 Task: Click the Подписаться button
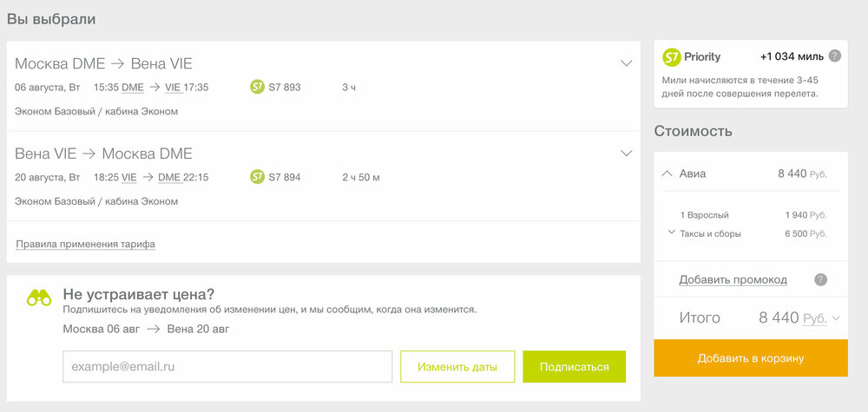click(x=574, y=367)
